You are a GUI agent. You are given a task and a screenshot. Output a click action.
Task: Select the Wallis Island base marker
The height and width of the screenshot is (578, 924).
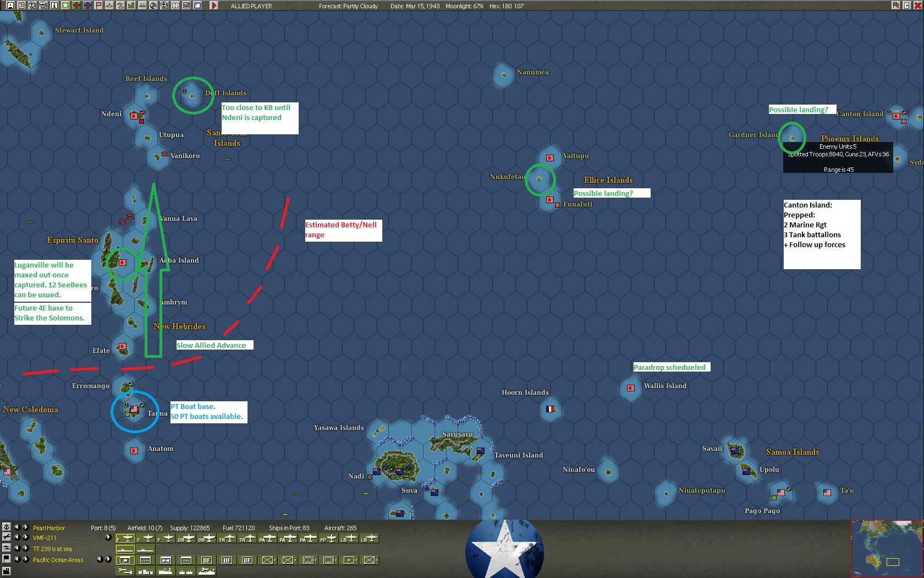(x=631, y=388)
